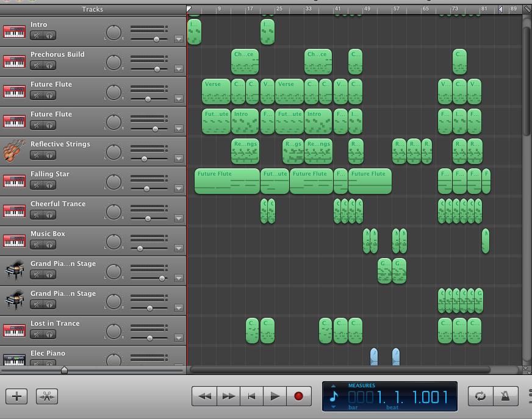Expand automation for Lost in Trance track

click(179, 337)
